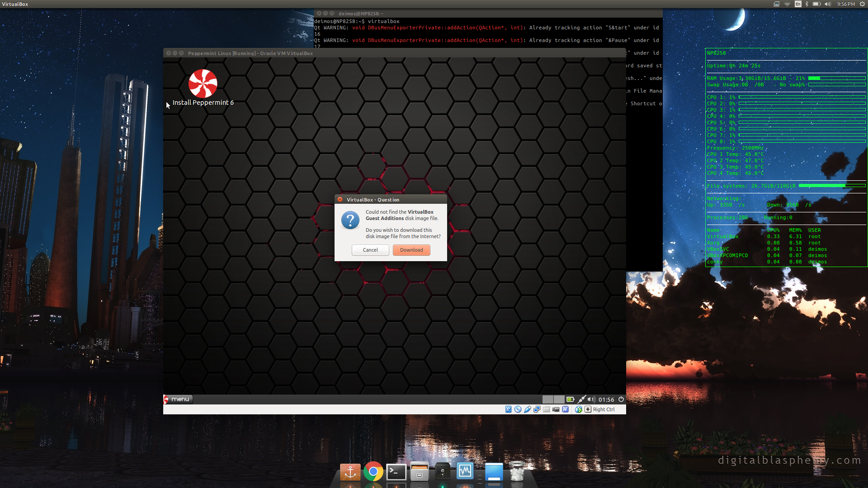868x488 pixels.
Task: Click the host sound volume indicator
Action: click(x=828, y=4)
